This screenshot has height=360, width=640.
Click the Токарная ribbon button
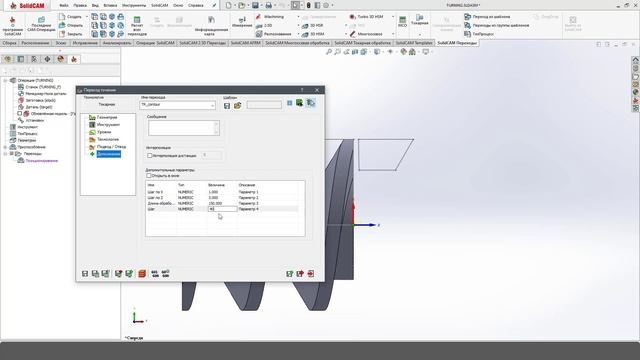pyautogui.click(x=419, y=20)
